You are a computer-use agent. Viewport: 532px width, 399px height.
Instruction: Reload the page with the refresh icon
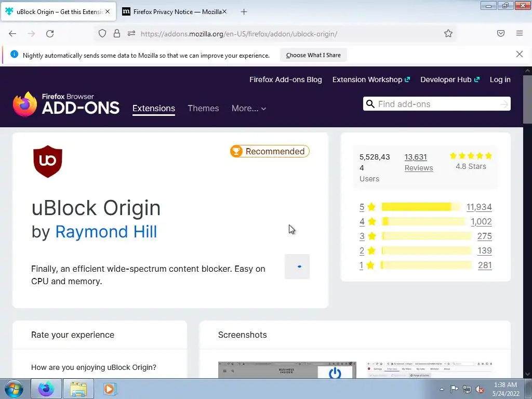(50, 34)
